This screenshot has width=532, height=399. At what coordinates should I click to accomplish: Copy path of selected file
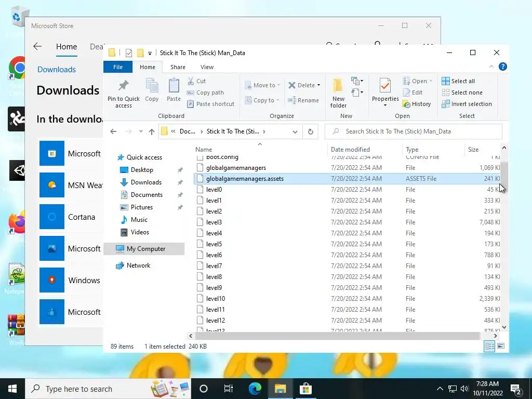205,92
